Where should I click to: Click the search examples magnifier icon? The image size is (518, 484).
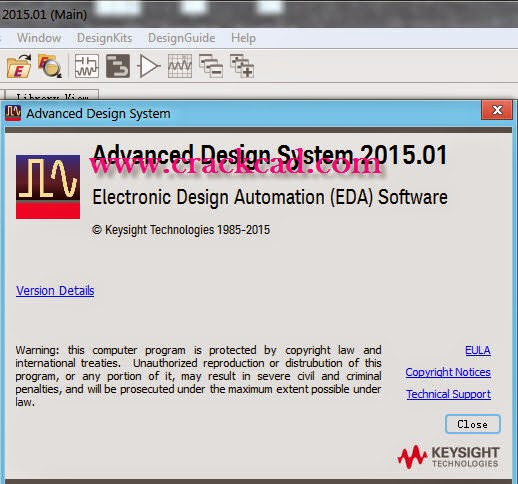(49, 66)
